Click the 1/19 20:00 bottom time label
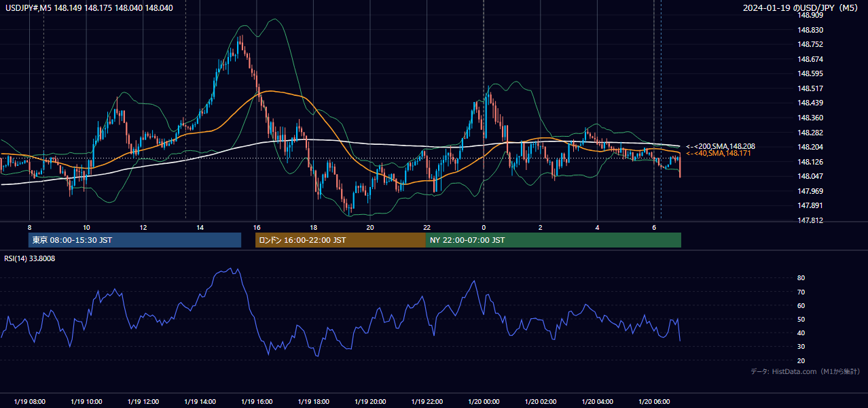The height and width of the screenshot is (408, 868). (x=370, y=402)
